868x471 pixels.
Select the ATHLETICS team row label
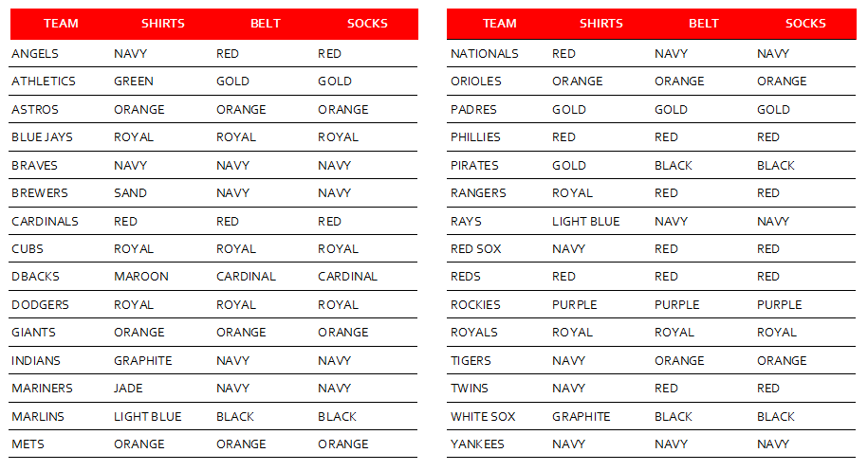click(x=44, y=82)
